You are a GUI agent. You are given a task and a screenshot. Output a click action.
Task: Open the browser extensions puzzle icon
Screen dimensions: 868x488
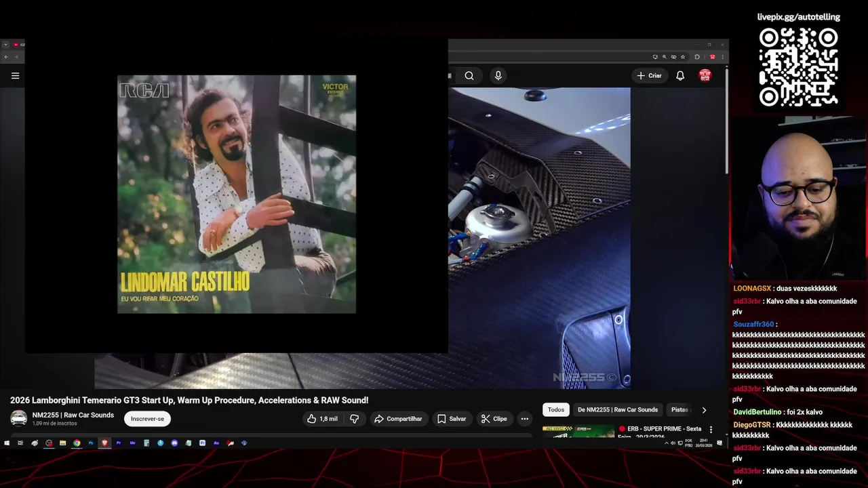pos(697,57)
